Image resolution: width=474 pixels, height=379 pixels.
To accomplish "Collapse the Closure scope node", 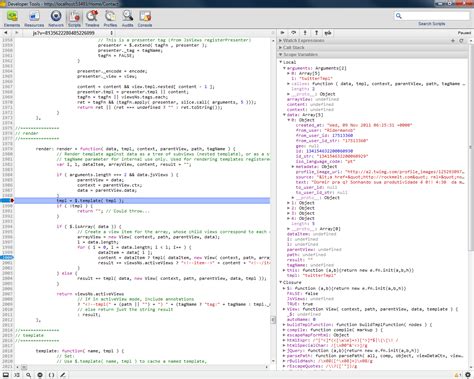I will [x=281, y=282].
